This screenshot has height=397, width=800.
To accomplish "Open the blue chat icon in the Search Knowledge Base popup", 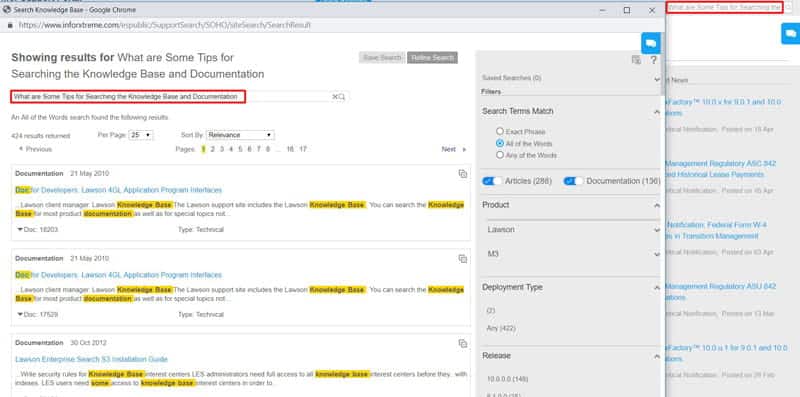I will pyautogui.click(x=651, y=43).
